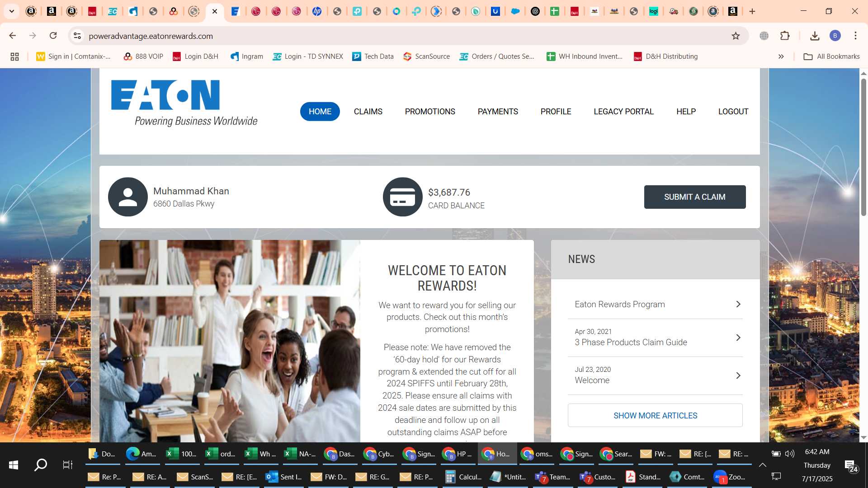The width and height of the screenshot is (868, 488).
Task: Open Chrome downloads icon
Action: 815,36
